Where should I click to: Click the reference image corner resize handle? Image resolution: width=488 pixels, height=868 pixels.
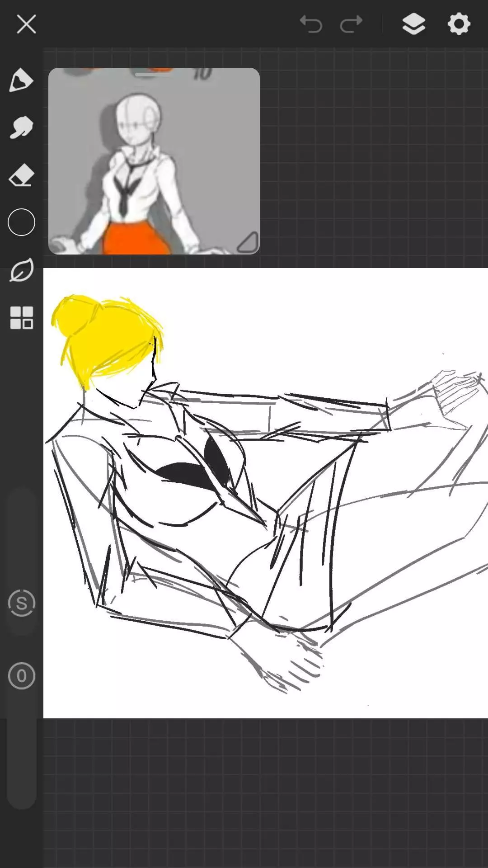click(248, 243)
